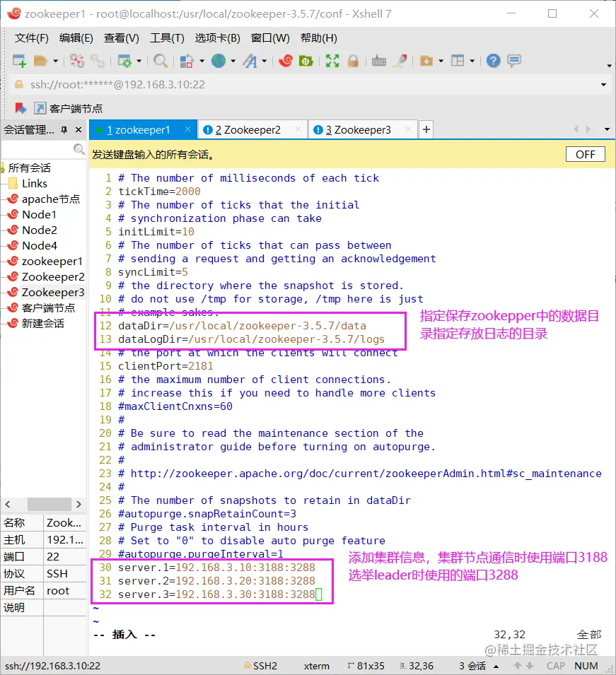Click the status bar sessions up arrow
Image resolution: width=616 pixels, height=675 pixels.
click(x=496, y=667)
